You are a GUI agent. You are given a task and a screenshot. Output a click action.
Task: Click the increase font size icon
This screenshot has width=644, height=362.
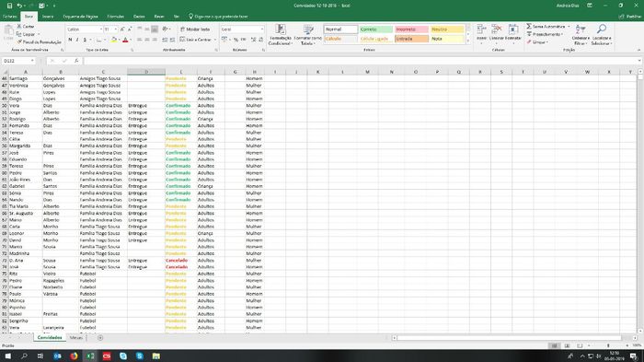122,29
